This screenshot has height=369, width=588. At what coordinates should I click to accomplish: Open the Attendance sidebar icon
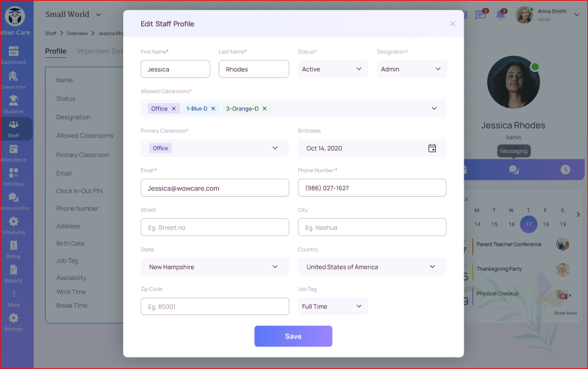[13, 152]
